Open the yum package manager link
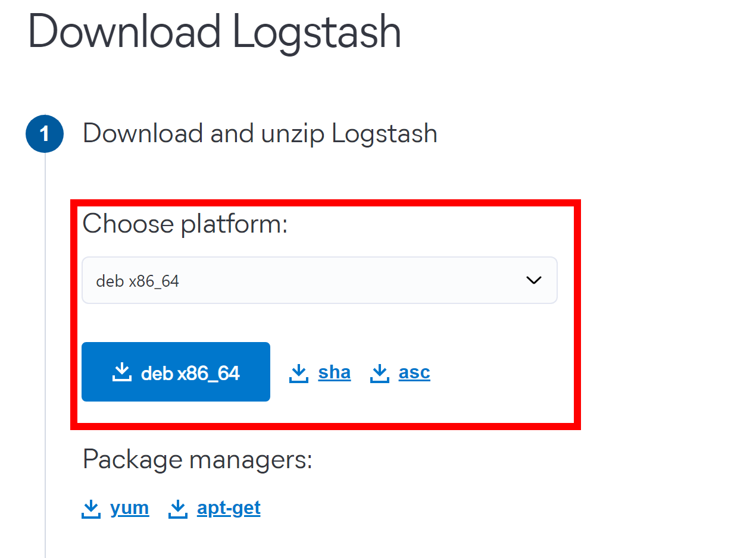756x558 pixels. (129, 508)
